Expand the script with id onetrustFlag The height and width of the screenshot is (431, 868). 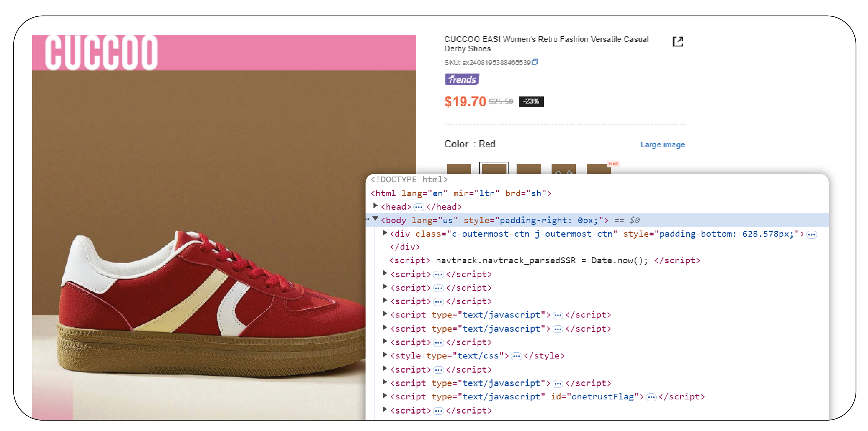tap(384, 396)
